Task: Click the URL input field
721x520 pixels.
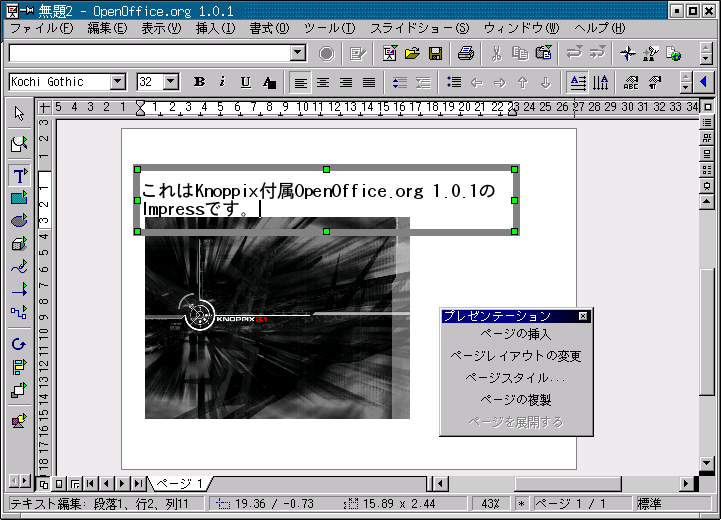Action: point(150,53)
